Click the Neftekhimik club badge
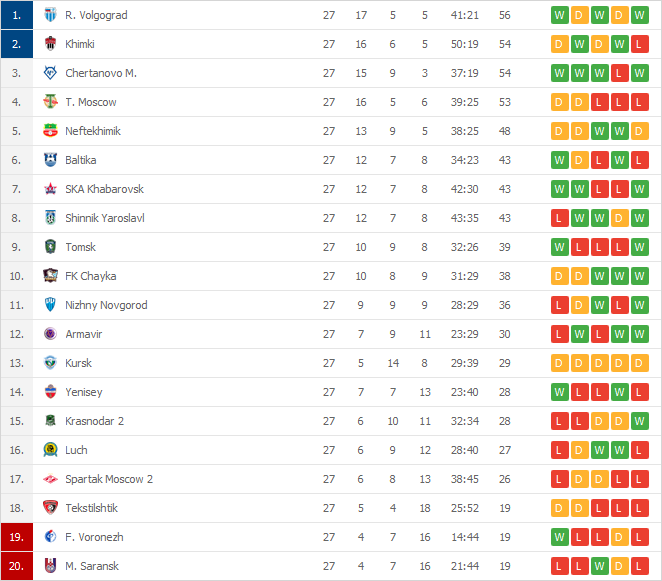Image resolution: width=662 pixels, height=581 pixels. (x=50, y=131)
